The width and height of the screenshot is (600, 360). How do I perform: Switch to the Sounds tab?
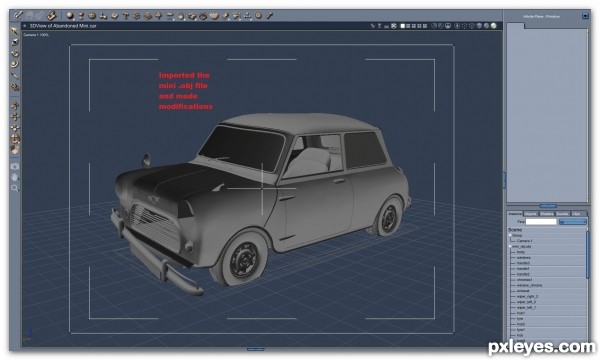[x=562, y=214]
